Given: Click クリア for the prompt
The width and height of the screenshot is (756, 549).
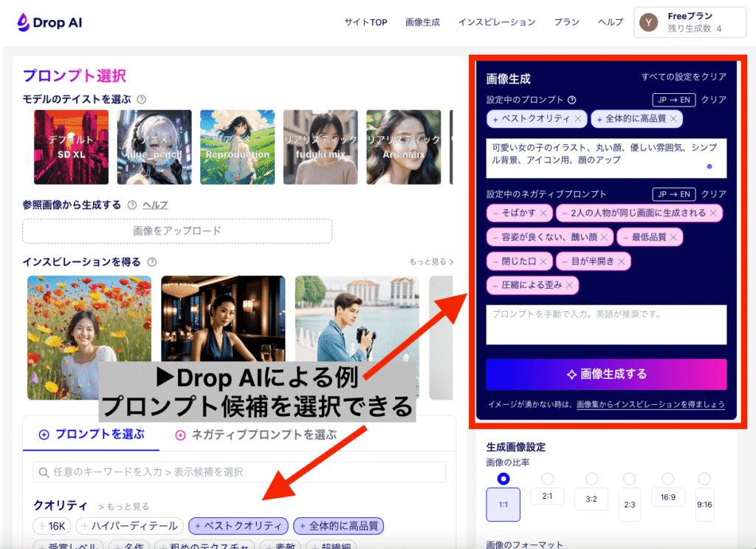Looking at the screenshot, I should point(714,100).
